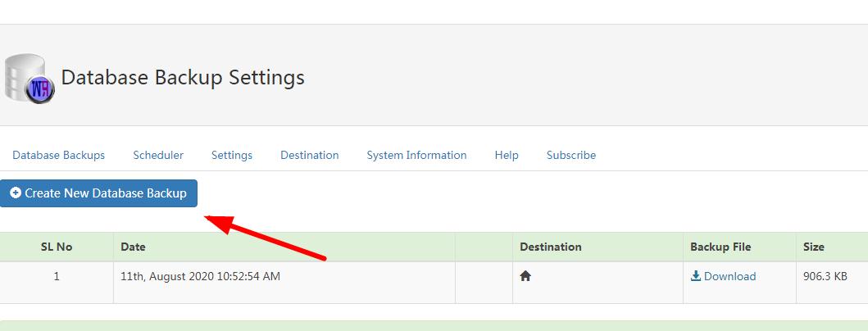Open the Subscribe tab
The width and height of the screenshot is (868, 331).
coord(571,155)
